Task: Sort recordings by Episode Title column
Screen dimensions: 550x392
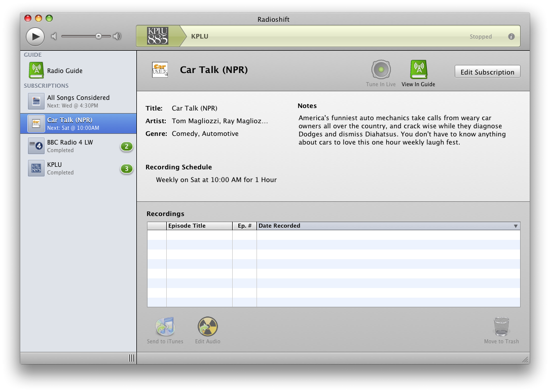Action: tap(199, 226)
